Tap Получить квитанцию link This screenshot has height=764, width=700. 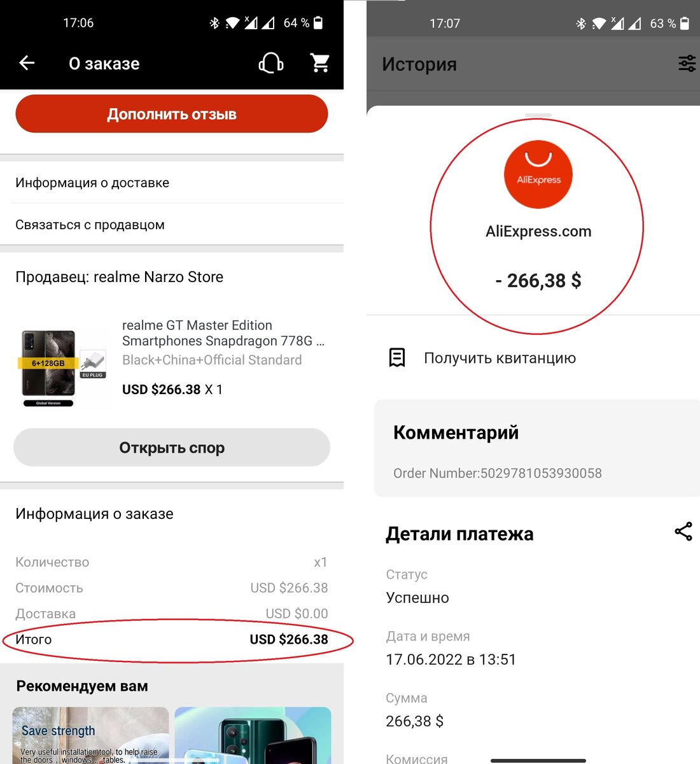click(500, 358)
